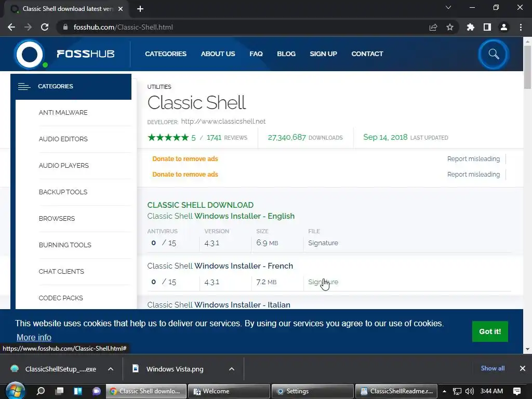Select BURNING TOOLS category

tap(65, 245)
